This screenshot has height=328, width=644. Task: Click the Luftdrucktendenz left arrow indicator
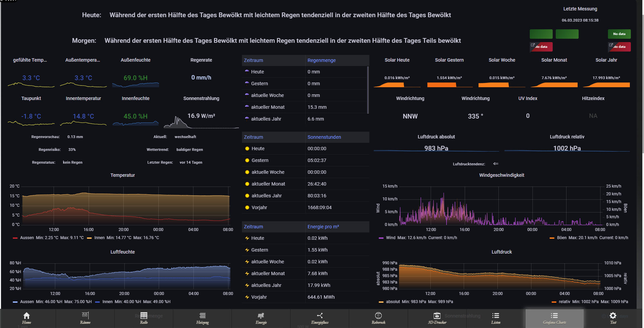(x=496, y=164)
